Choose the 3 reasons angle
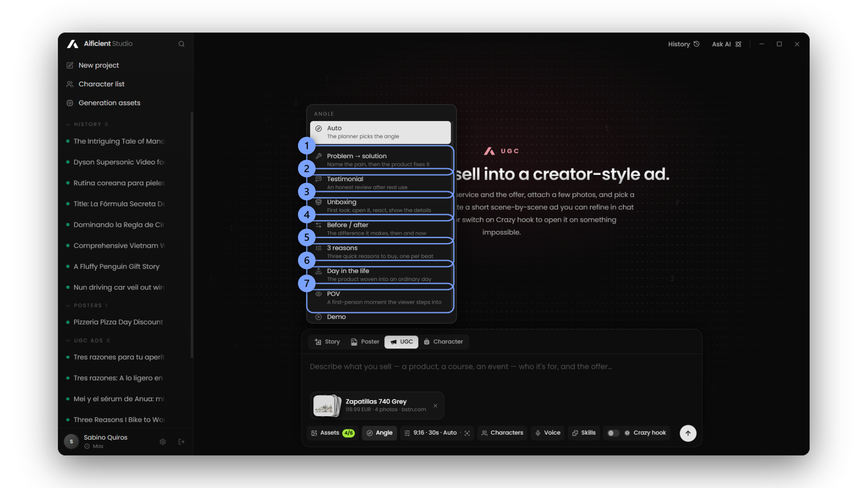 (380, 252)
